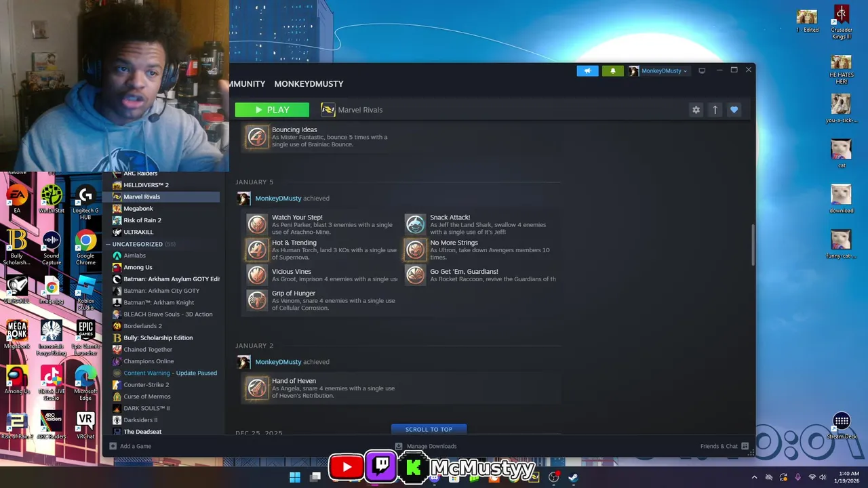
Task: Click the TikTok LIVE Studio desktop icon
Action: pos(52,383)
